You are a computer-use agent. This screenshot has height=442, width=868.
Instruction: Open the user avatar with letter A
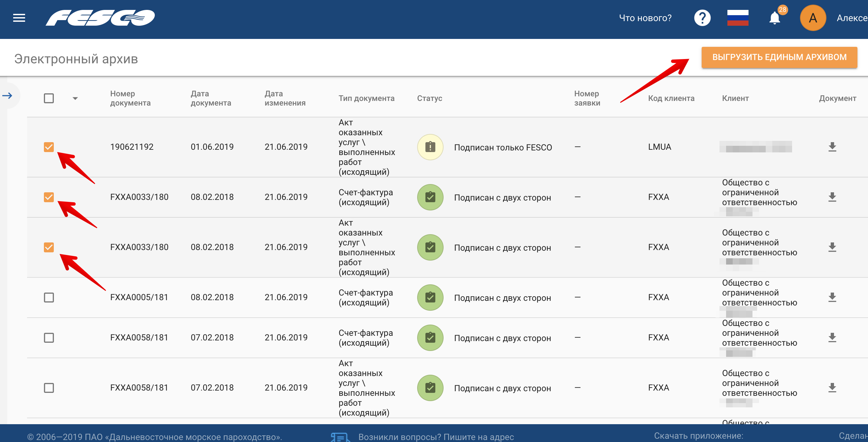[x=813, y=18]
